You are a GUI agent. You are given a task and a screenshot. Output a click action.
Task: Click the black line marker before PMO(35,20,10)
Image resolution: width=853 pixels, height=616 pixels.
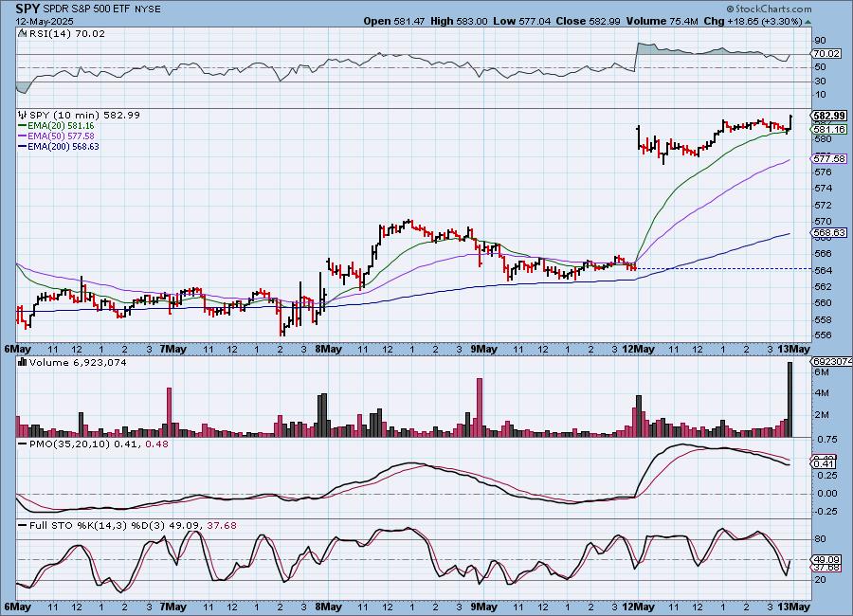[23, 444]
